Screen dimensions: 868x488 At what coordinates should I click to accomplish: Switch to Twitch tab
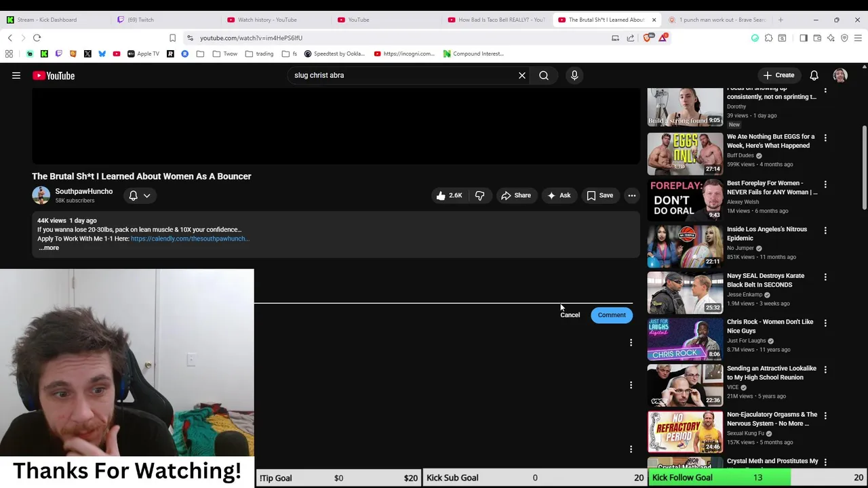click(x=163, y=20)
